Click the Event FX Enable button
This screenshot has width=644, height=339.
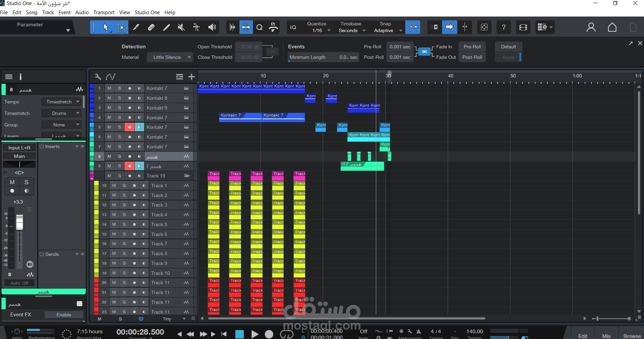click(64, 315)
